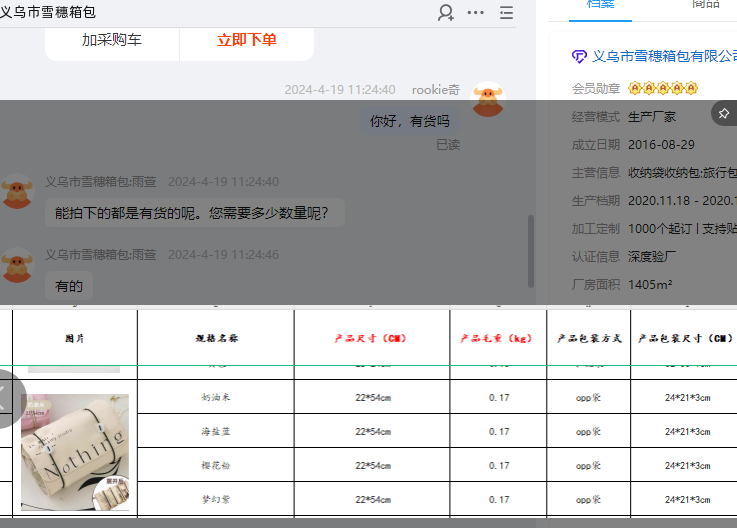Screen dimensions: 737x528
Task: Select the 奶油米 spec row cell
Action: pyautogui.click(x=216, y=397)
